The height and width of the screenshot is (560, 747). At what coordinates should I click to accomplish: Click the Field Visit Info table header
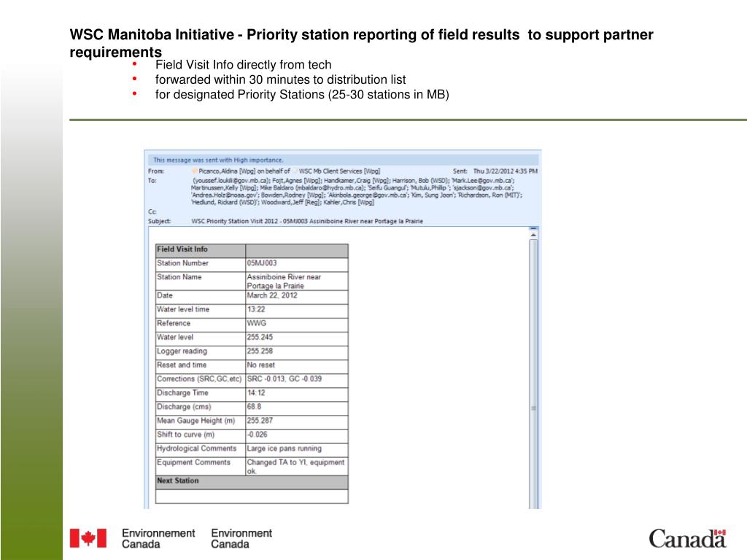(201, 249)
